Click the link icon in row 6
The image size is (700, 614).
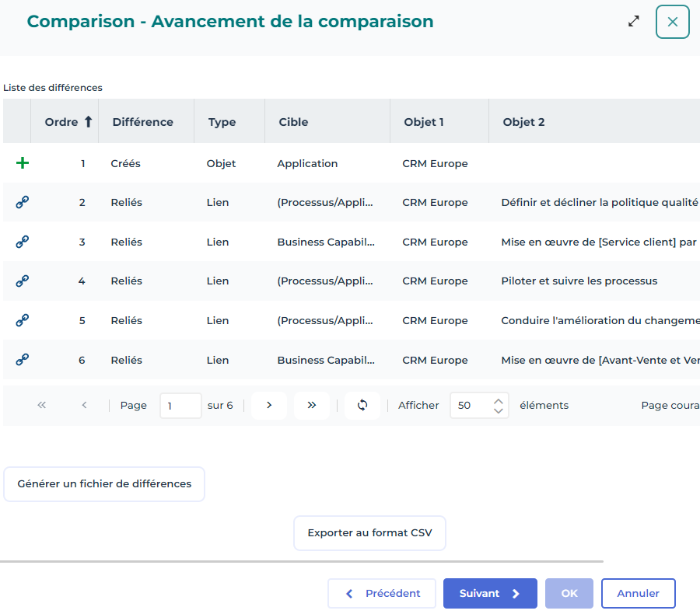click(23, 360)
